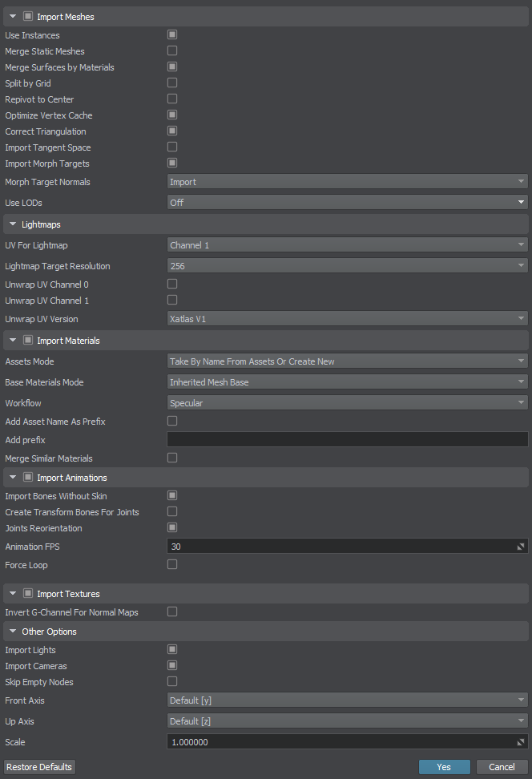The height and width of the screenshot is (779, 532).
Task: Confirm import with the Yes button
Action: [444, 767]
